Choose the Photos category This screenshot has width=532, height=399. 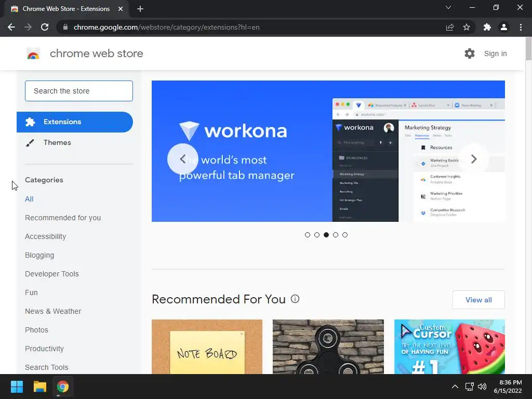click(x=37, y=330)
